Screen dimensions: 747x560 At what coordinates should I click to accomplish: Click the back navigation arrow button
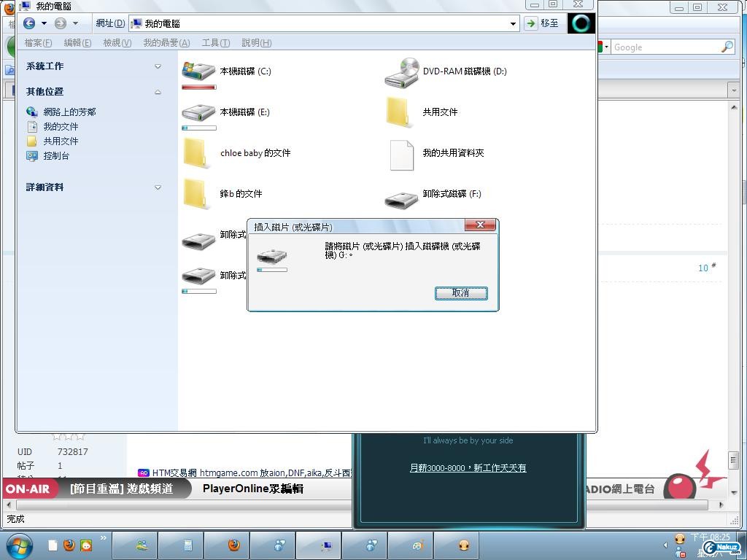tap(29, 23)
